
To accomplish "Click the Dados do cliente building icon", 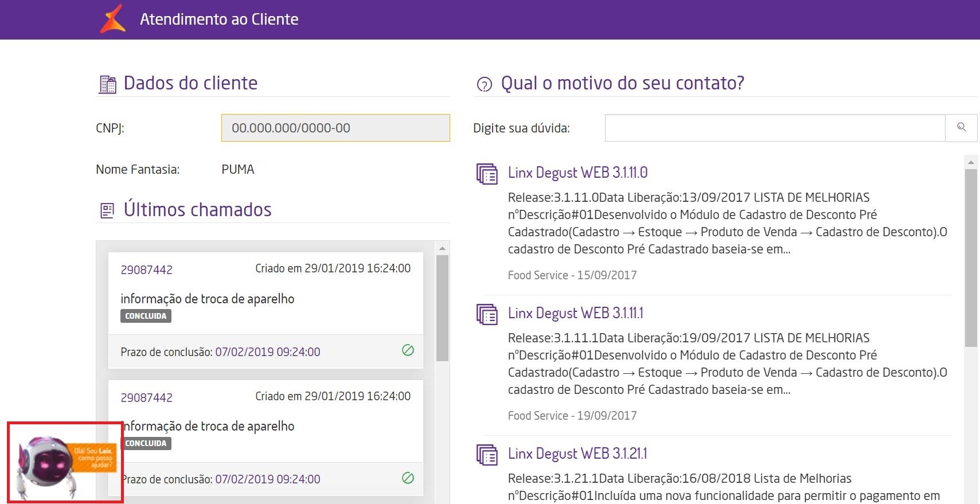I will coord(107,84).
